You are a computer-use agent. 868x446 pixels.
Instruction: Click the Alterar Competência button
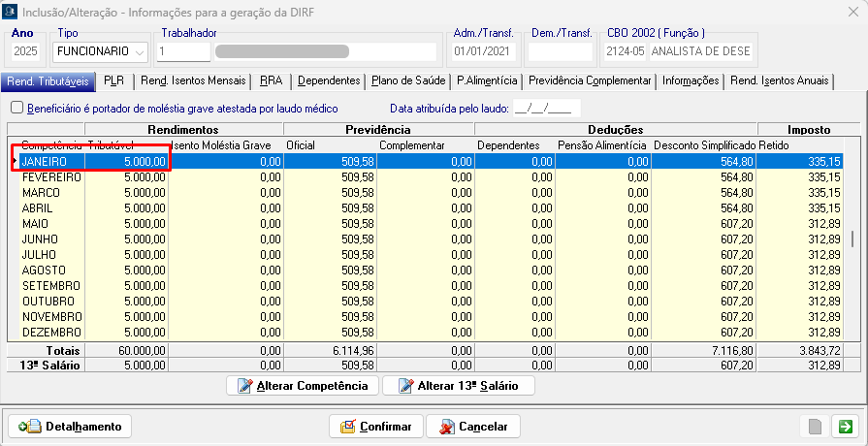tap(302, 386)
